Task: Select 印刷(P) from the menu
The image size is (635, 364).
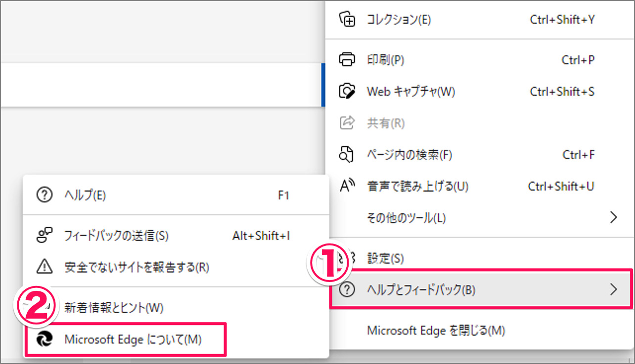Action: pos(480,60)
